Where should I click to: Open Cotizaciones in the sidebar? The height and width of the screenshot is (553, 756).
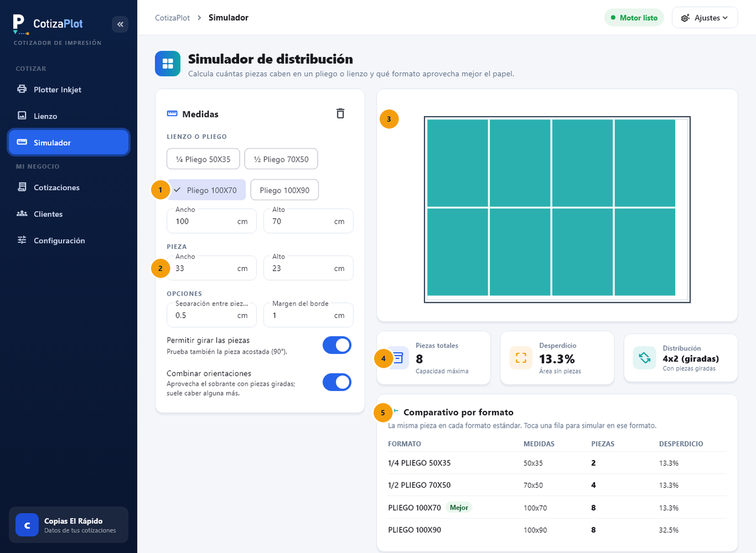pos(69,187)
